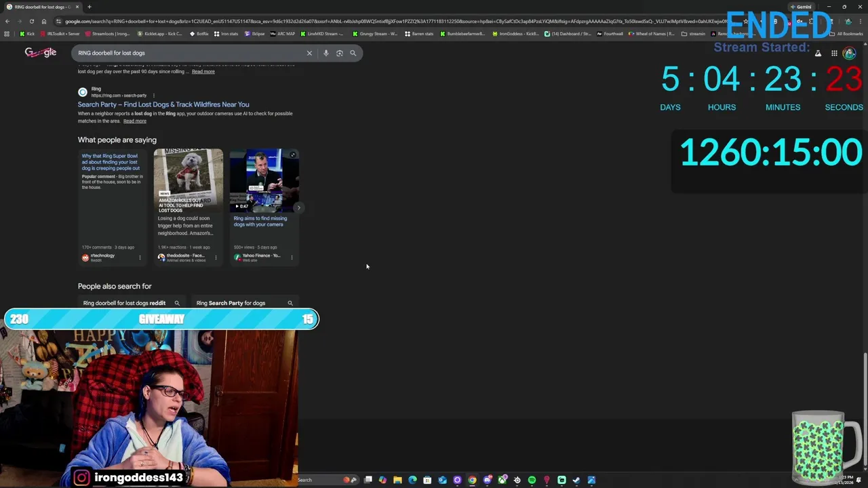Close the RING doorbell tab
Screen dimensions: 868x488
(77, 7)
